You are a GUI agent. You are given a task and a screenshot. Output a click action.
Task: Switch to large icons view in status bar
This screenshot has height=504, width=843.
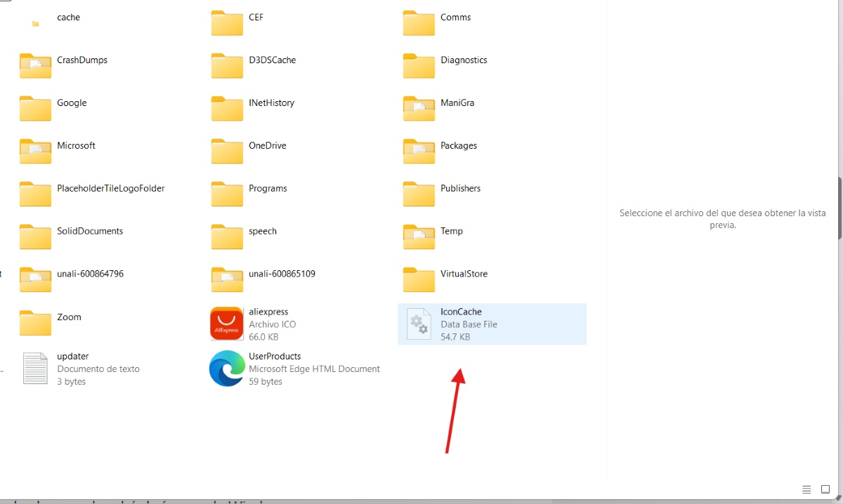point(825,489)
